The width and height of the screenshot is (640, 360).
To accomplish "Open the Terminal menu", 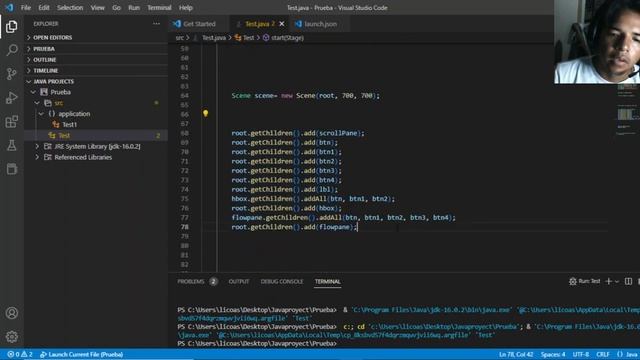I will click(x=159, y=8).
